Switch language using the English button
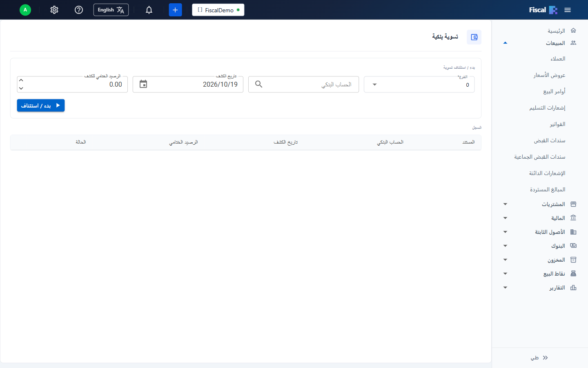This screenshot has height=368, width=588. pyautogui.click(x=111, y=10)
